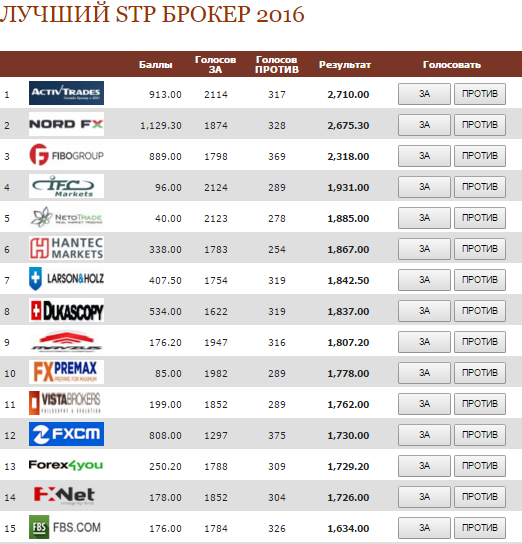The image size is (522, 544).
Task: Vote ЗА for the broker in row 9
Action: pos(424,342)
